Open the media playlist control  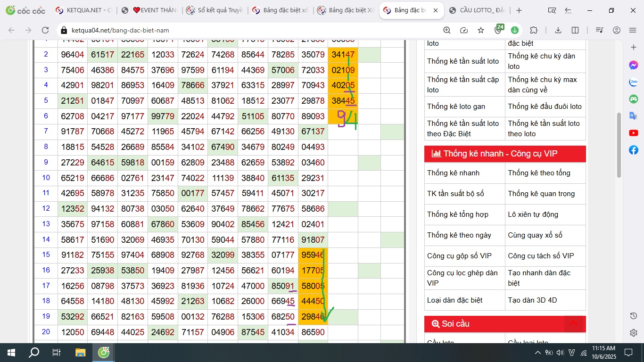coord(599,30)
